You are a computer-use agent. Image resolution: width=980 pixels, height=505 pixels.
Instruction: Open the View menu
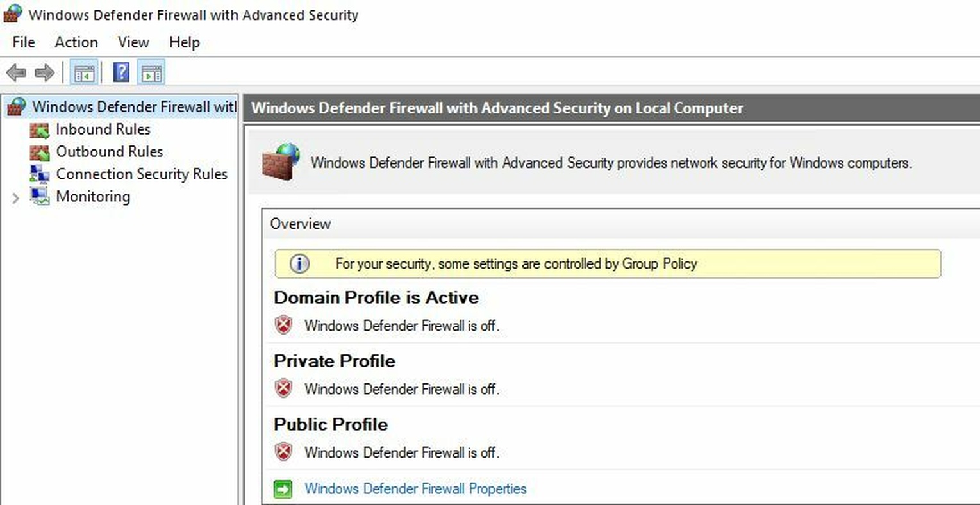click(133, 42)
